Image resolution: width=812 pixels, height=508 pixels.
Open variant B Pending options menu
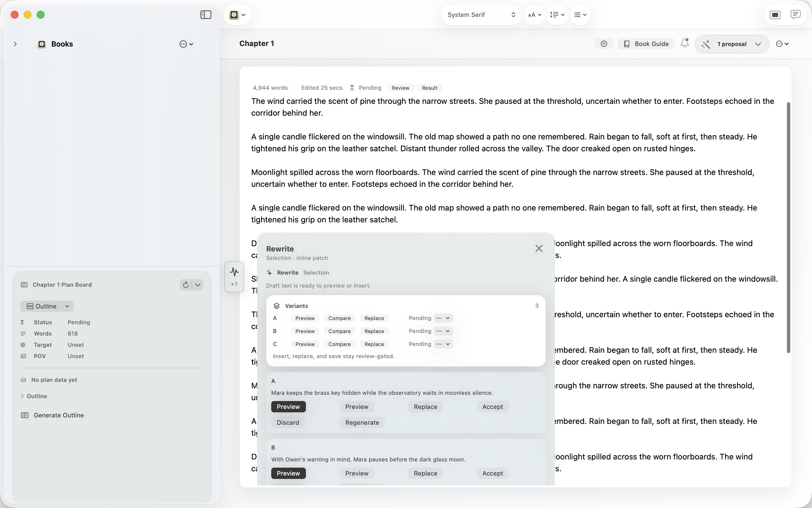(443, 331)
